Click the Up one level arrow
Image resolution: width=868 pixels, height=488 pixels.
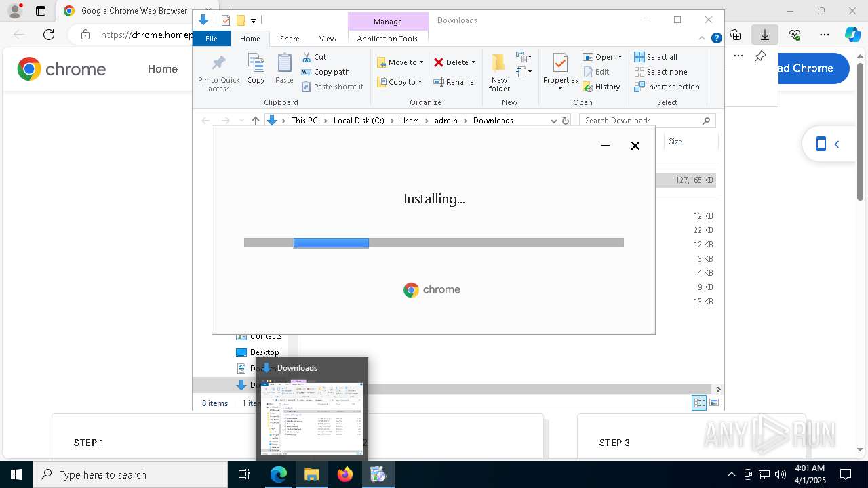tap(255, 121)
